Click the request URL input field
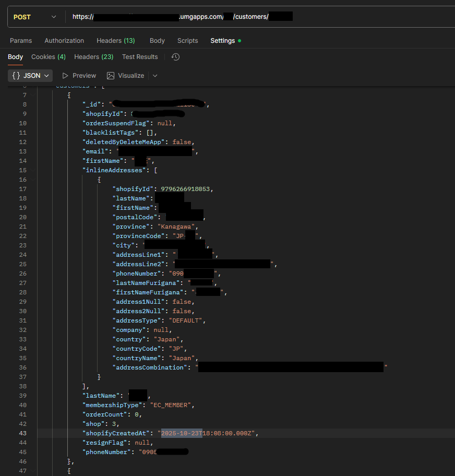 tap(261, 17)
